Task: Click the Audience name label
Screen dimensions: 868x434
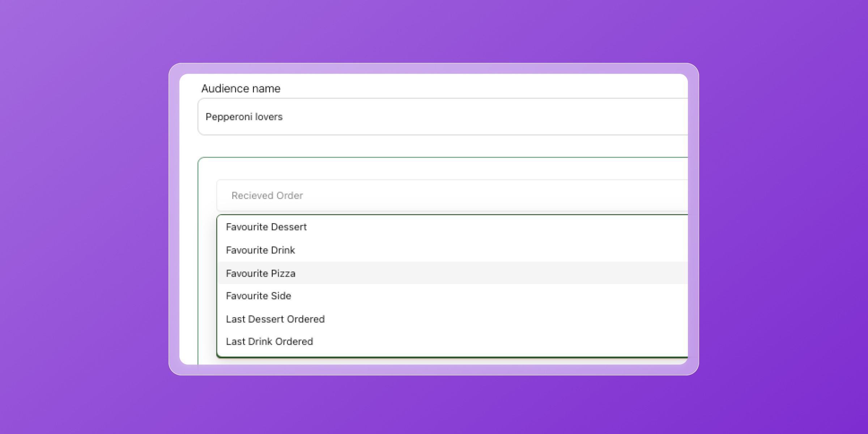Action: pyautogui.click(x=241, y=89)
